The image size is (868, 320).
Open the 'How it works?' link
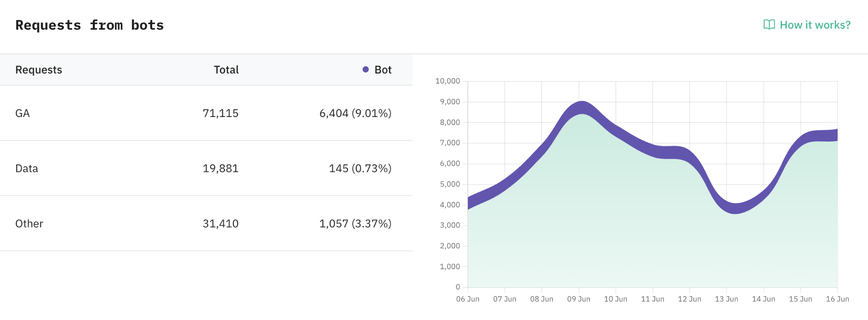pyautogui.click(x=807, y=25)
